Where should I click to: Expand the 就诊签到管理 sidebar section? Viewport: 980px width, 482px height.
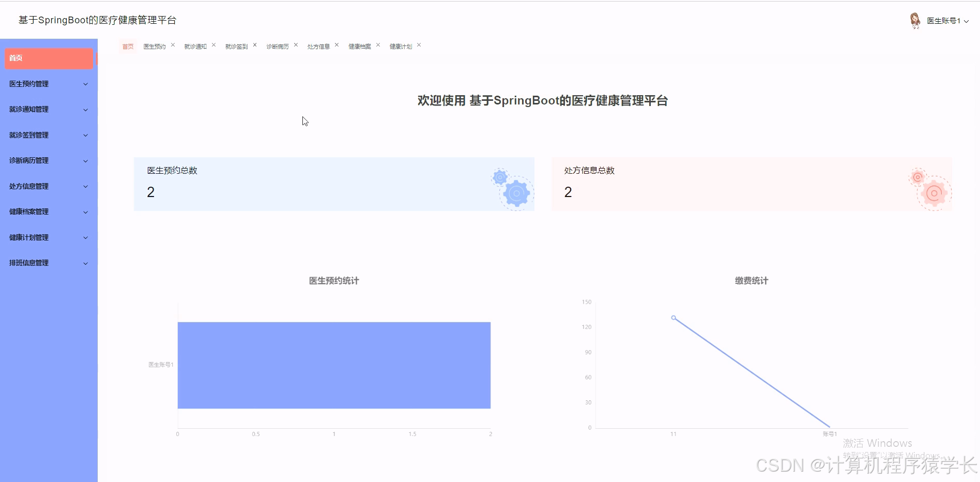coord(48,135)
